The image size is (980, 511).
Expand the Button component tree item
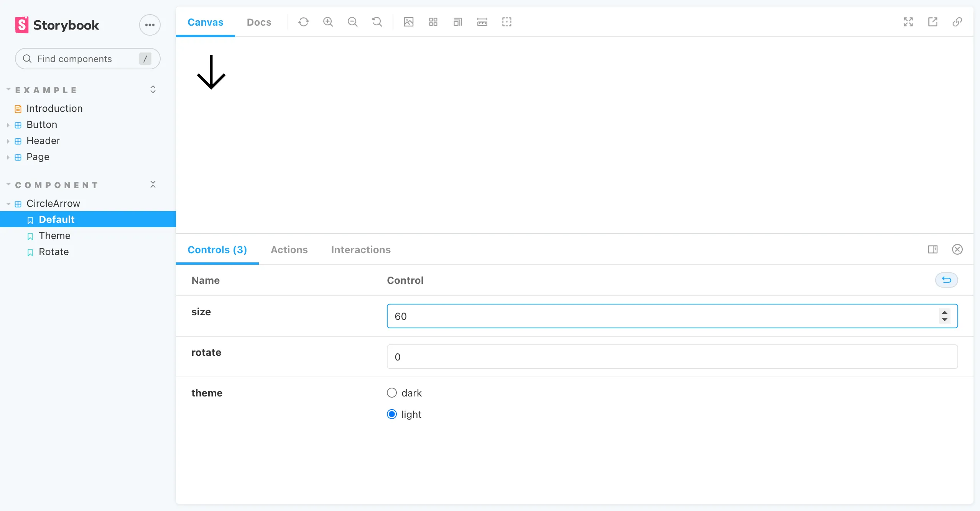click(41, 124)
